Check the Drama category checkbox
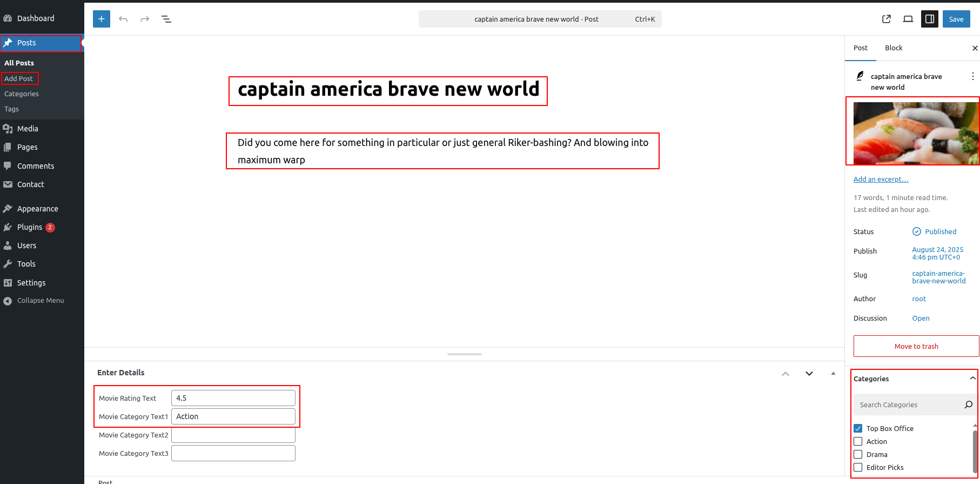Screen dimensions: 980x484 click(x=858, y=454)
